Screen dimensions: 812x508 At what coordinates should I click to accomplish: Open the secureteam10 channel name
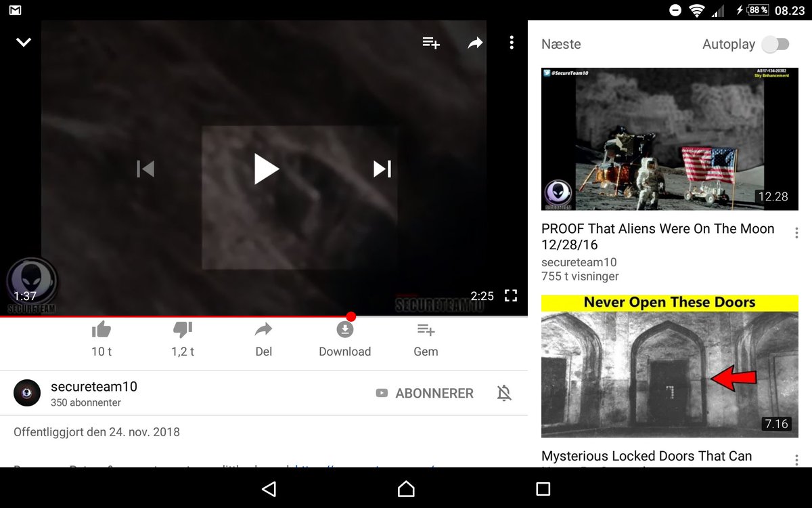[94, 387]
